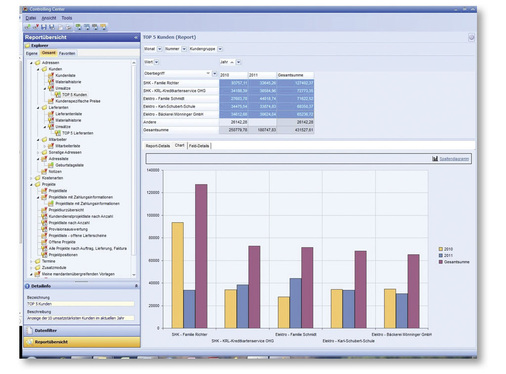Click the blue export toolbar icon
Screen dimensions: 506x374
coord(87,27)
